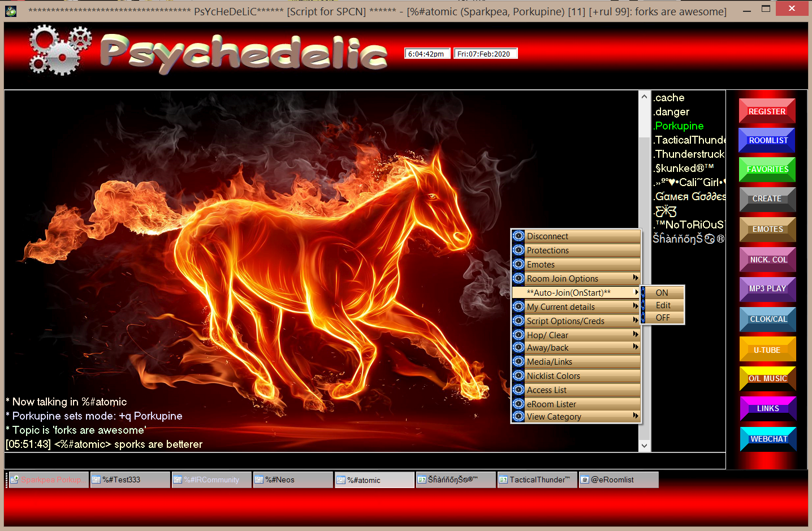Expand the Room Join Options submenu
Screen dimensions: 812x531
(636, 278)
